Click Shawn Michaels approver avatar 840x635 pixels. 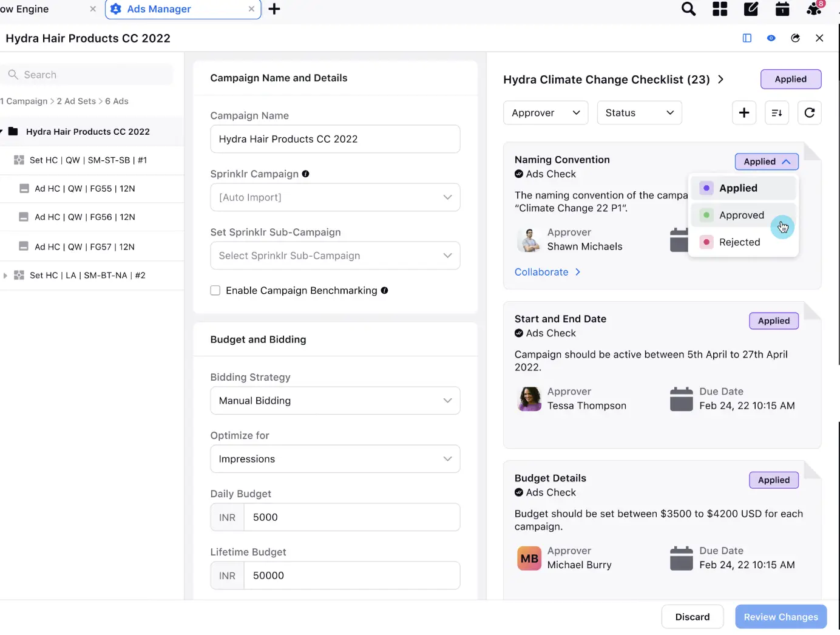point(529,240)
